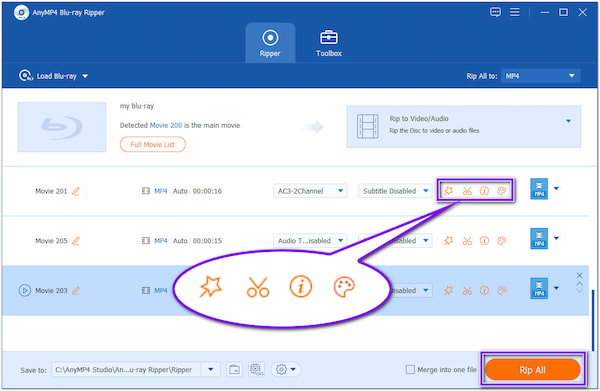Rename Movie 201 with the pencil icon
600x391 pixels.
click(x=76, y=191)
